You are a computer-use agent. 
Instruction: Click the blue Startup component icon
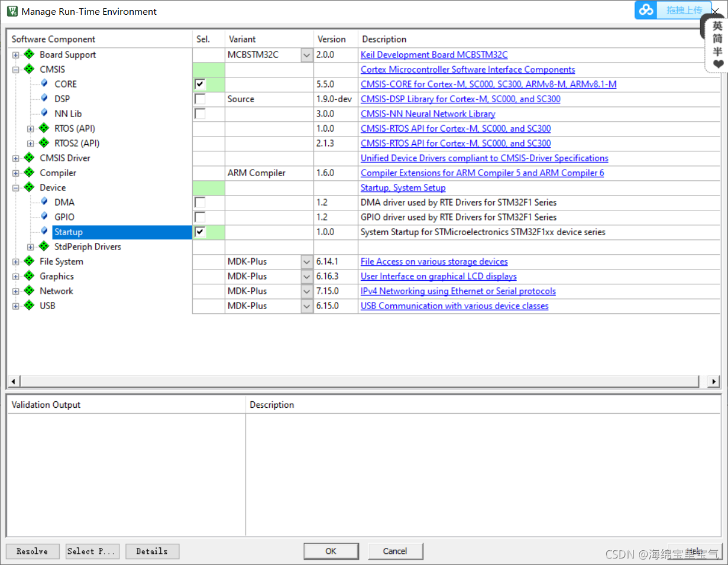pyautogui.click(x=44, y=232)
